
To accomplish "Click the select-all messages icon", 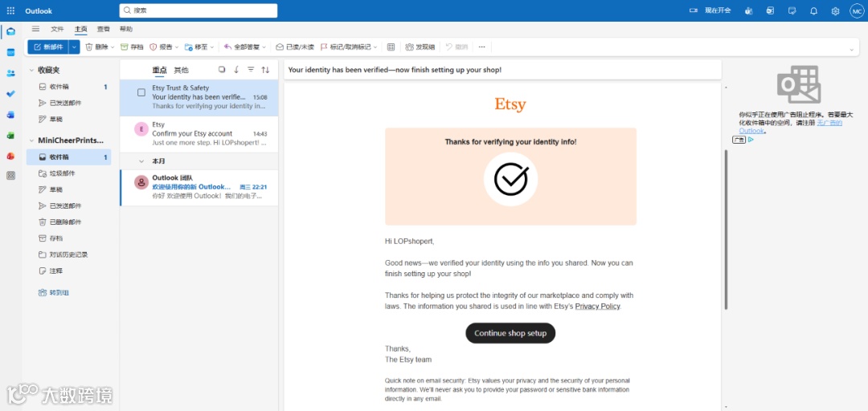I will (222, 70).
